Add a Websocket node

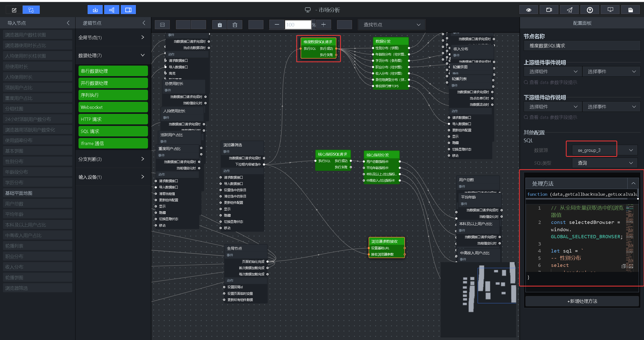point(113,107)
